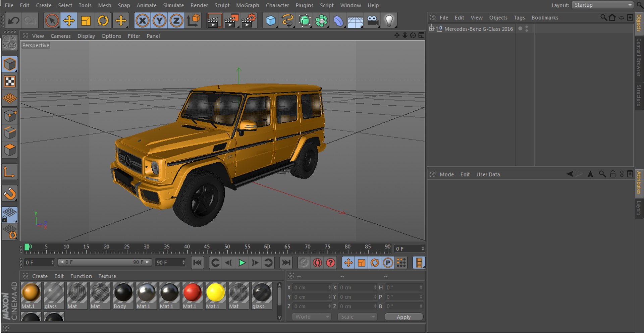Viewport: 644px width, 333px height.
Task: Activate the Rotate tool in top toolbar
Action: (x=103, y=21)
